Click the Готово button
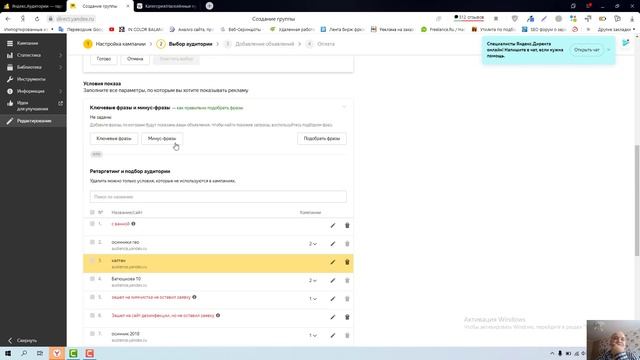Screen dimensions: 640x360 coord(104,59)
